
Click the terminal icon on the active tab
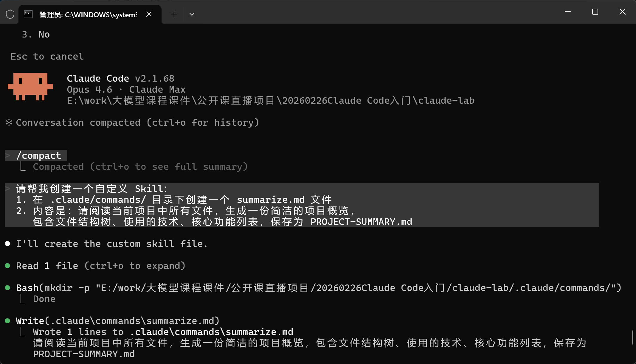tap(28, 14)
